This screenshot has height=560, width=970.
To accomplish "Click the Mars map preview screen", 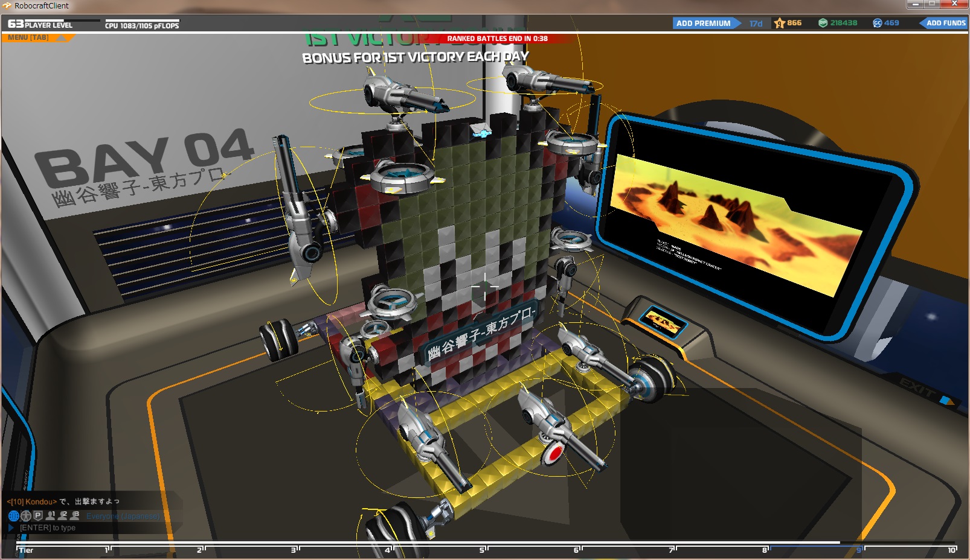I will [736, 226].
